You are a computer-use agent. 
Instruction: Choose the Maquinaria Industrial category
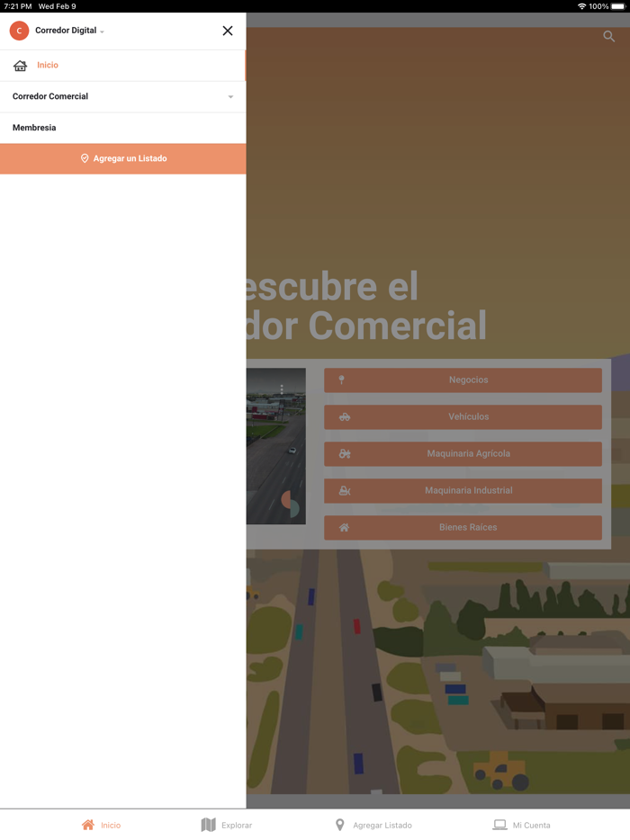click(x=463, y=491)
